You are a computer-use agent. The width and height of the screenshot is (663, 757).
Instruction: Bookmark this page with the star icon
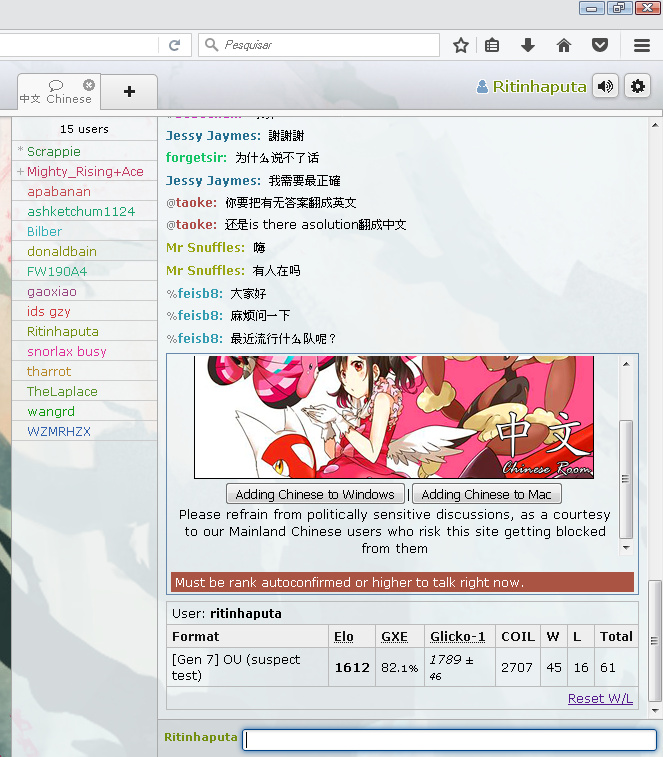click(461, 45)
